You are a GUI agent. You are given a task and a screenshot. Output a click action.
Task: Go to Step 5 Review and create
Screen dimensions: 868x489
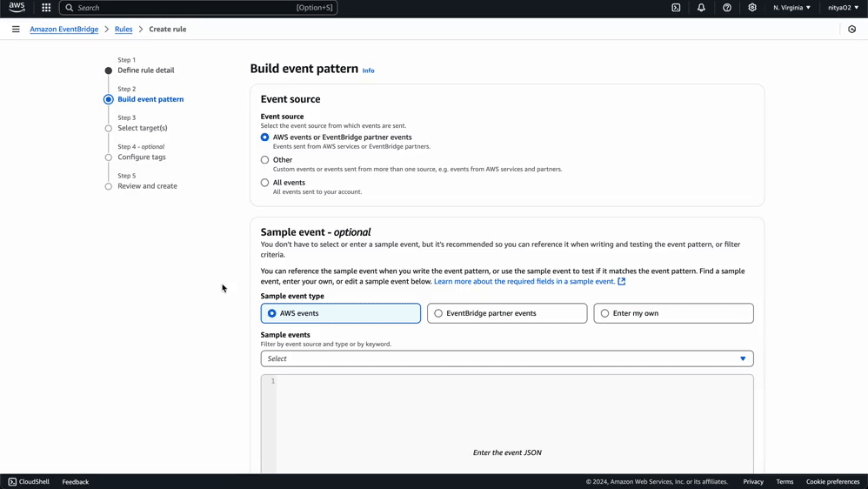147,186
